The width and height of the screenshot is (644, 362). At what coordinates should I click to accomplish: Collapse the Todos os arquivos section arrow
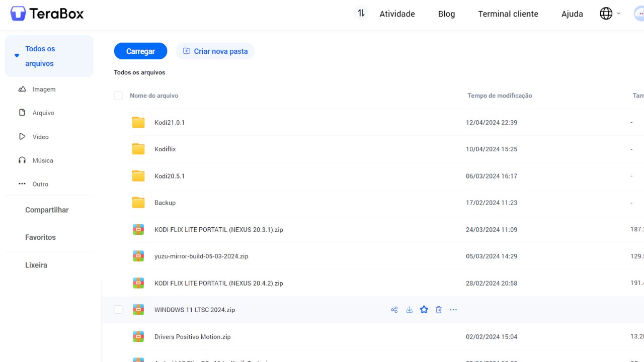point(17,56)
